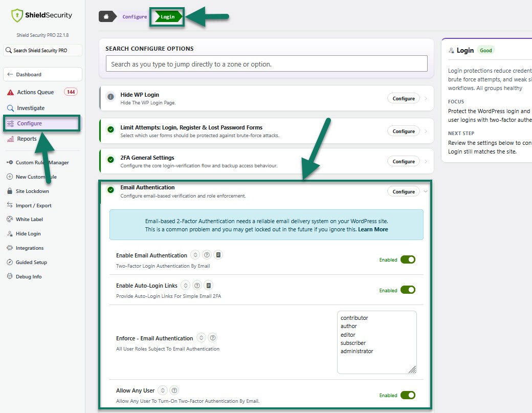Click the Search Shield Security PRO field
This screenshot has width=532, height=413.
pyautogui.click(x=43, y=50)
